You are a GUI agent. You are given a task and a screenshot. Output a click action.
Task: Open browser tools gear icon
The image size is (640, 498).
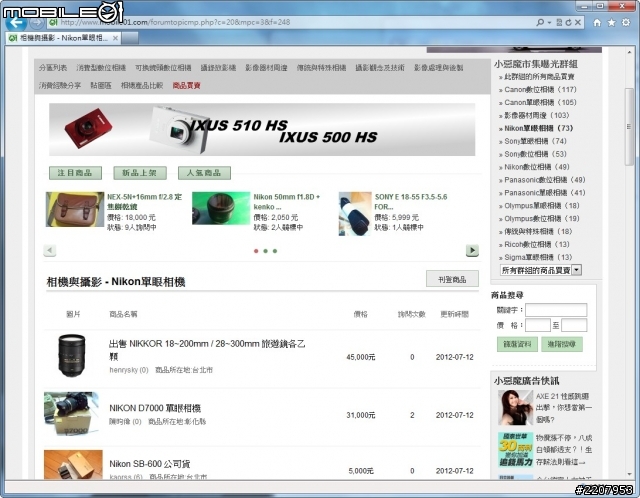tap(626, 22)
